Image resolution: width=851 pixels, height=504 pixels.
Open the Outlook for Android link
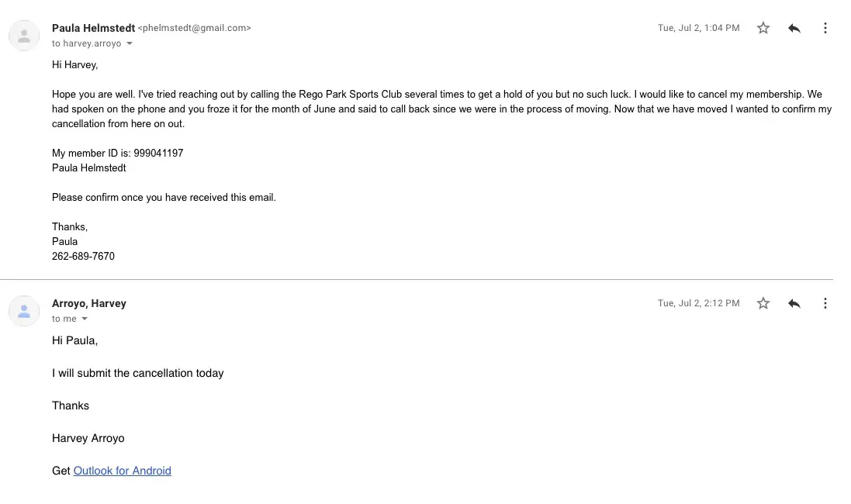[x=122, y=471]
